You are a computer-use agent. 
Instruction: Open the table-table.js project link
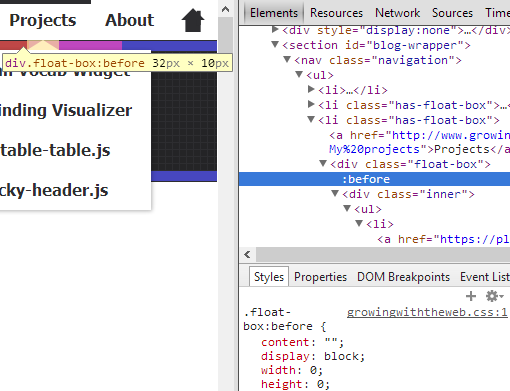[x=55, y=150]
